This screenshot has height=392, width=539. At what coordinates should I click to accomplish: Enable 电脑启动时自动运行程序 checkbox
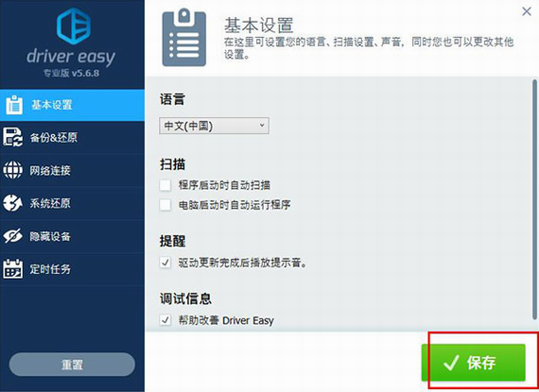pyautogui.click(x=165, y=205)
